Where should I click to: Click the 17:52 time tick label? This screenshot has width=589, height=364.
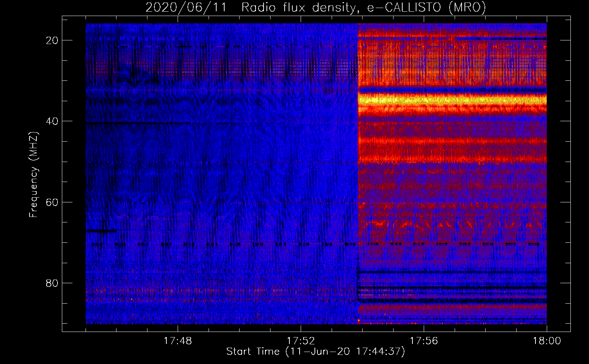click(x=301, y=341)
